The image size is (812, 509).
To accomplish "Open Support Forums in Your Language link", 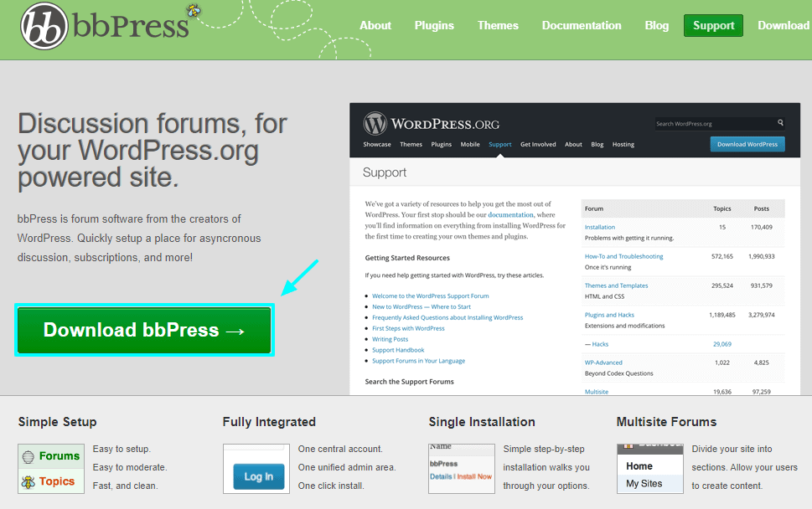I will pos(418,361).
